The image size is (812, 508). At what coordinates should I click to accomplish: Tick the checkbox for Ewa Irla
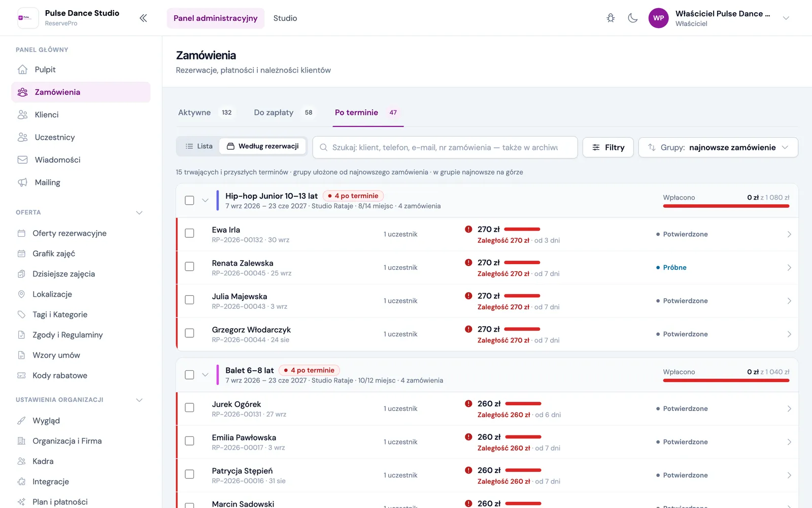click(x=189, y=233)
